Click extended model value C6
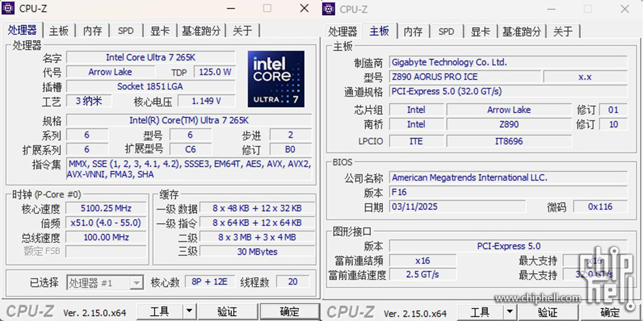 coord(191,149)
